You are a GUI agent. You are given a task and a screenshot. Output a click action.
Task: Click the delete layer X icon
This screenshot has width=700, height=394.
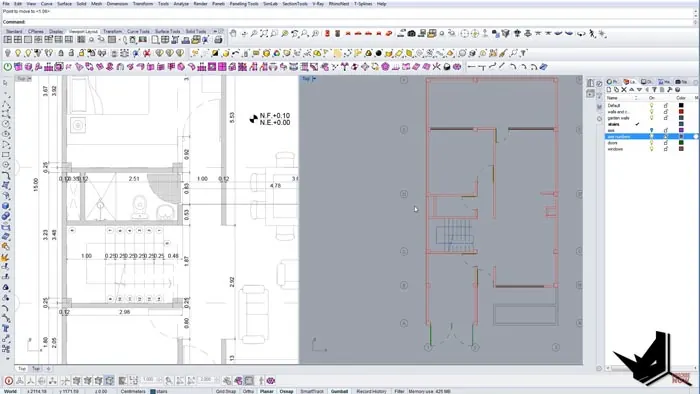click(x=624, y=90)
